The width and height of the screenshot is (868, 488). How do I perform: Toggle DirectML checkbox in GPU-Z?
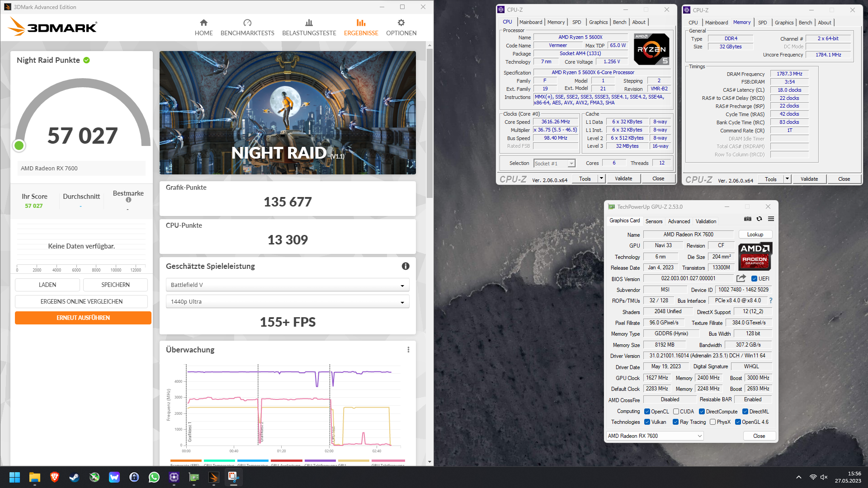point(745,412)
